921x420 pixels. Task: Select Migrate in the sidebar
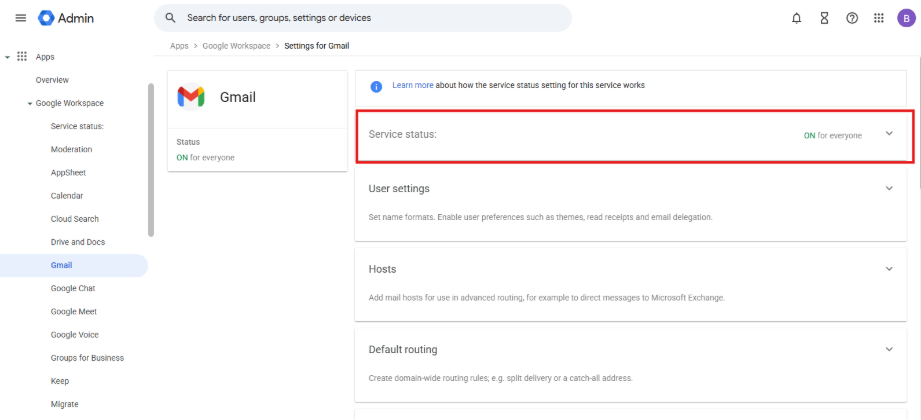pos(65,404)
